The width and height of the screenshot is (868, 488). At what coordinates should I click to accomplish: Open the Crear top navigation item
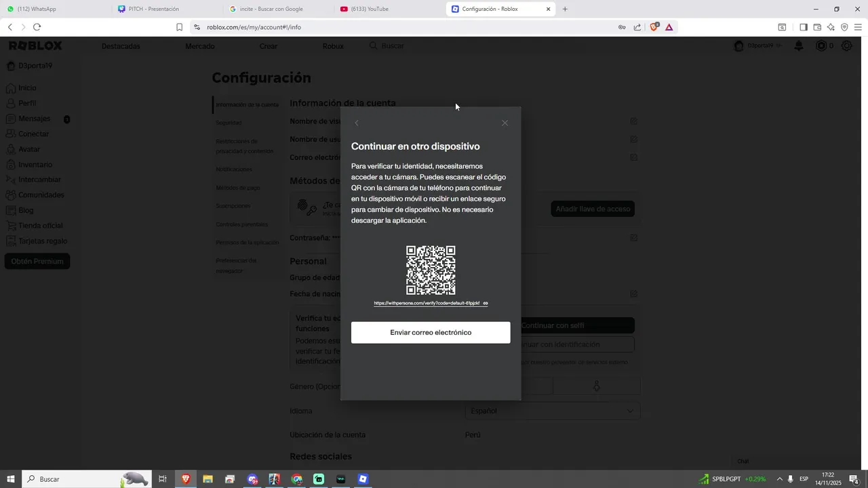[269, 46]
